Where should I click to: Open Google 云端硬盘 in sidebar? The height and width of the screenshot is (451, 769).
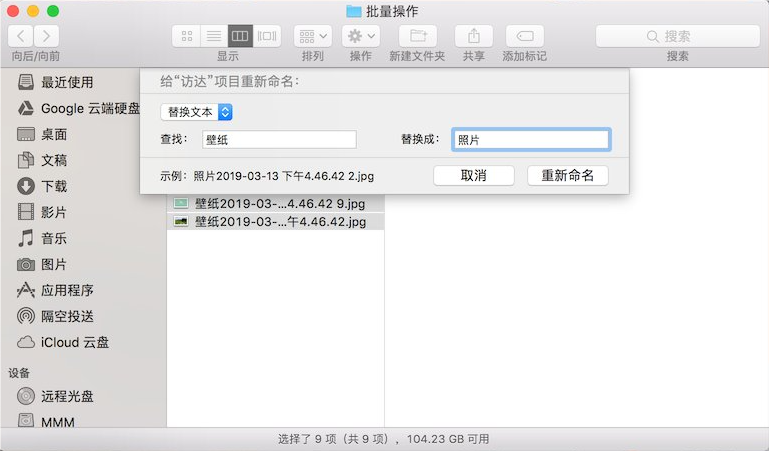[x=77, y=108]
